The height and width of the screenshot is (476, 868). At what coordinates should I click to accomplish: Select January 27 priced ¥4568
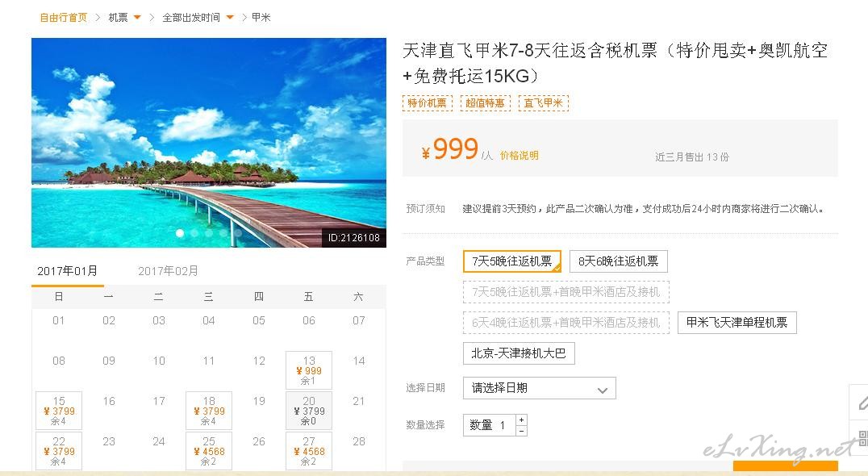(x=309, y=451)
